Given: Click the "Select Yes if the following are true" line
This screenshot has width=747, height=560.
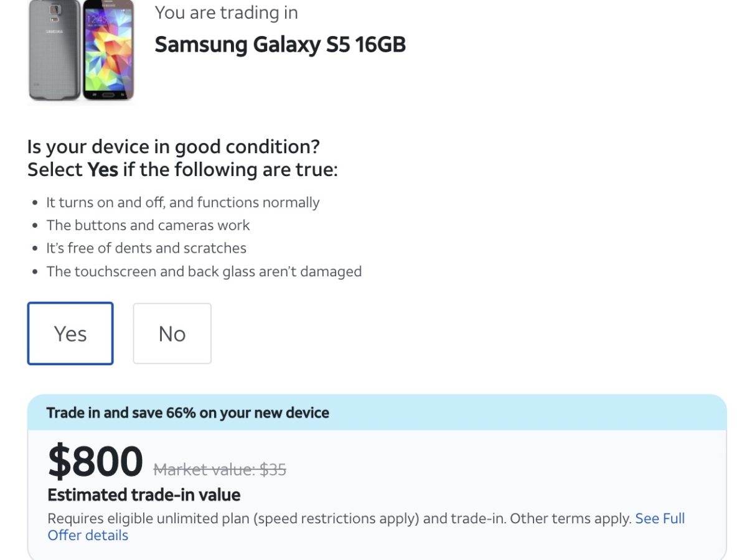Looking at the screenshot, I should pyautogui.click(x=182, y=169).
